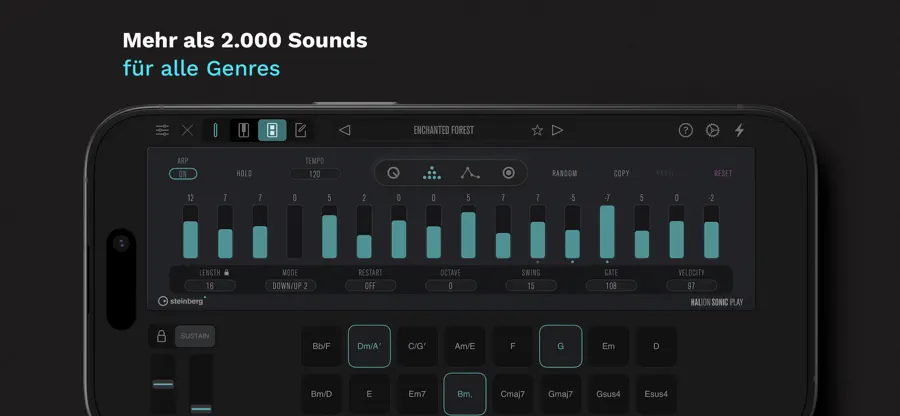
Task: Go to previous preset arrow
Action: coord(344,130)
